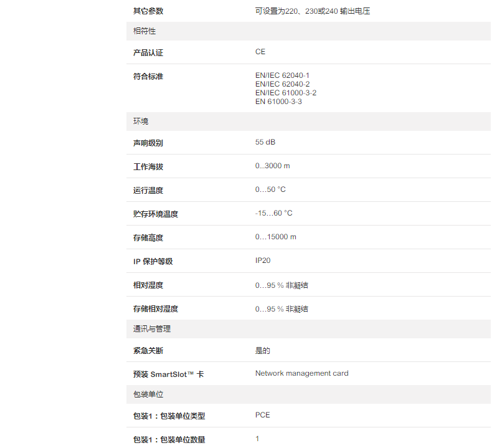Click the IP20 protection rating value
Viewport: 502px width, 448px height.
pos(263,260)
